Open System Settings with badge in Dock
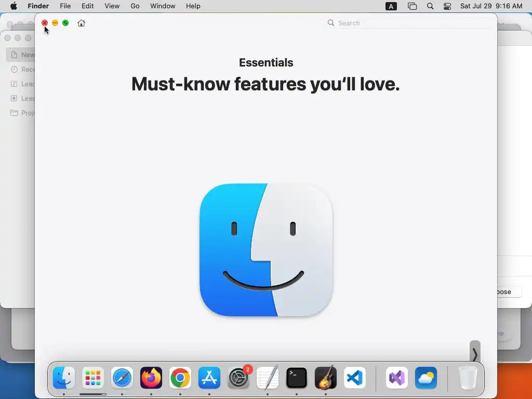The image size is (532, 399). [238, 378]
